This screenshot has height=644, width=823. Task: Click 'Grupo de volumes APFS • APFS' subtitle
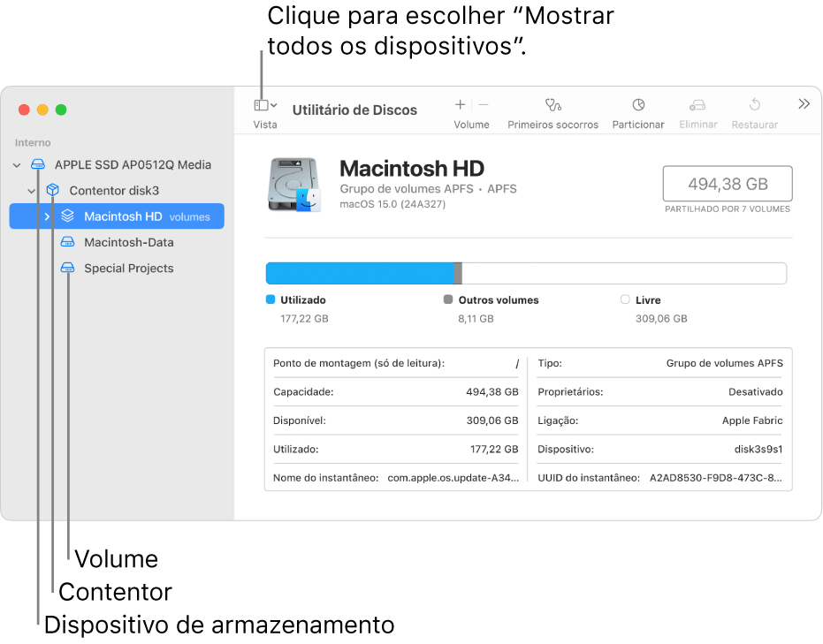tap(428, 189)
